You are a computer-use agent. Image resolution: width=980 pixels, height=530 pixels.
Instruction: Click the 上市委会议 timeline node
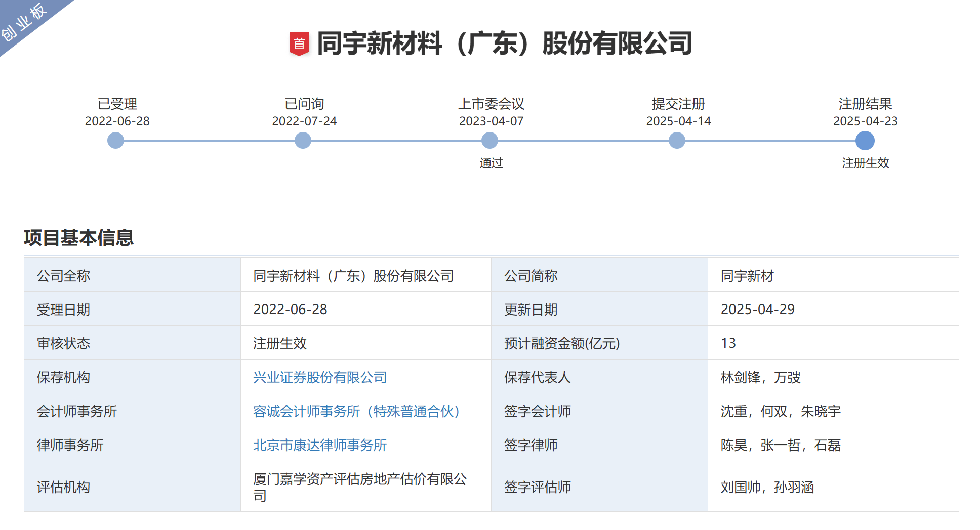coord(489,141)
